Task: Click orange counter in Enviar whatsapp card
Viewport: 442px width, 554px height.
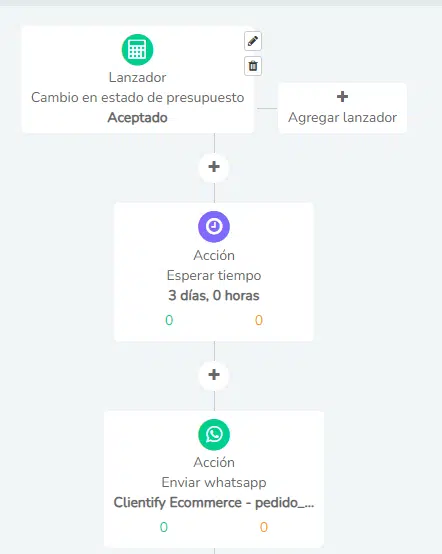Action: pos(264,527)
